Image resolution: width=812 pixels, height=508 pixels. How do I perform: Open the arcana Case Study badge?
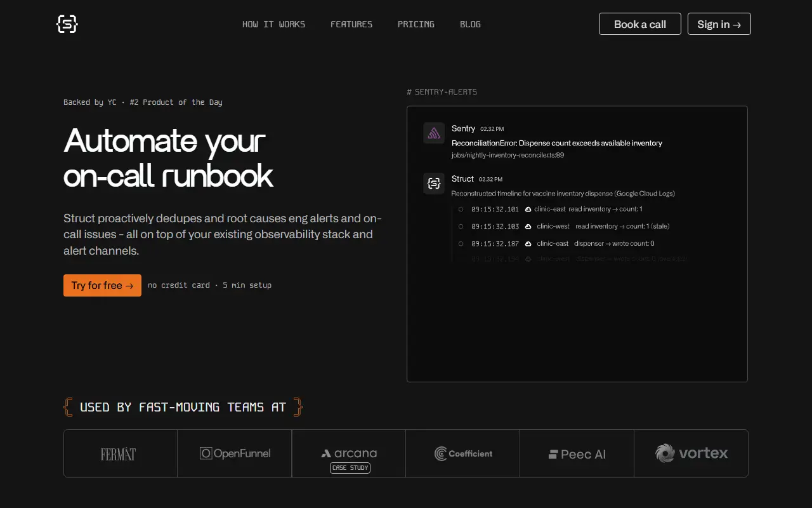coord(350,468)
